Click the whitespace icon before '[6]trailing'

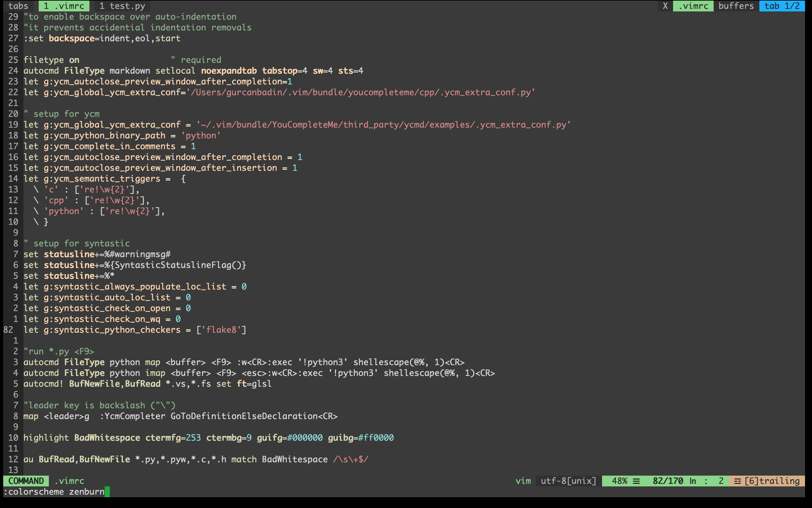click(x=737, y=481)
